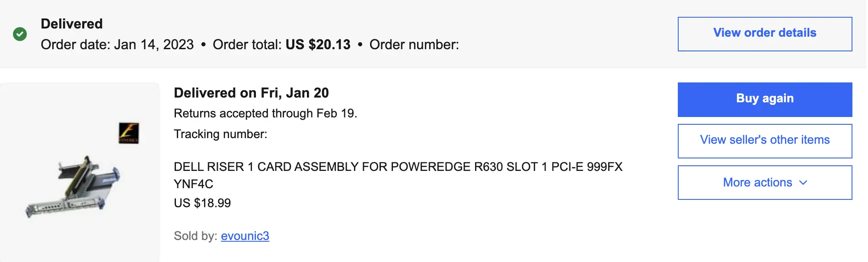Click the Sold by label
The image size is (868, 262).
(195, 236)
